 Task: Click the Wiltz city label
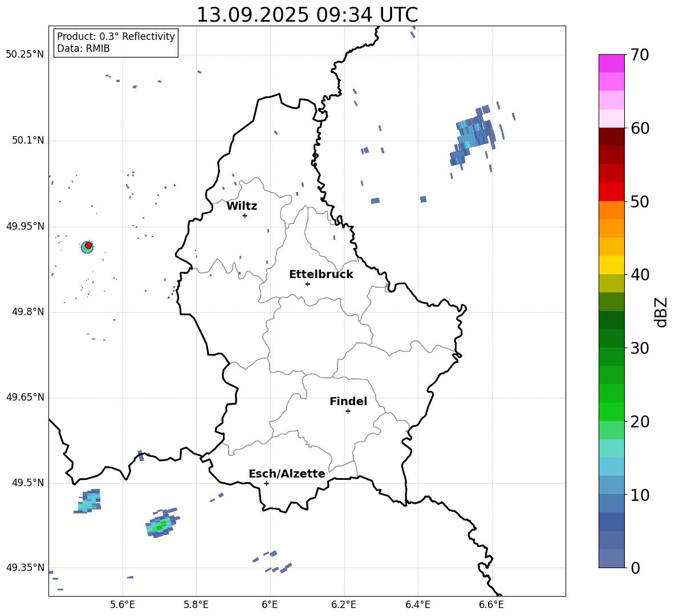pyautogui.click(x=242, y=206)
